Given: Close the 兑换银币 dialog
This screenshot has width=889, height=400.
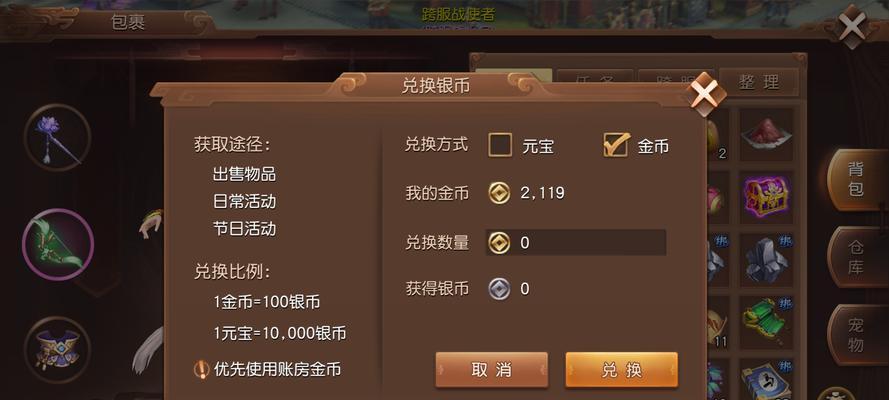Looking at the screenshot, I should 705,94.
